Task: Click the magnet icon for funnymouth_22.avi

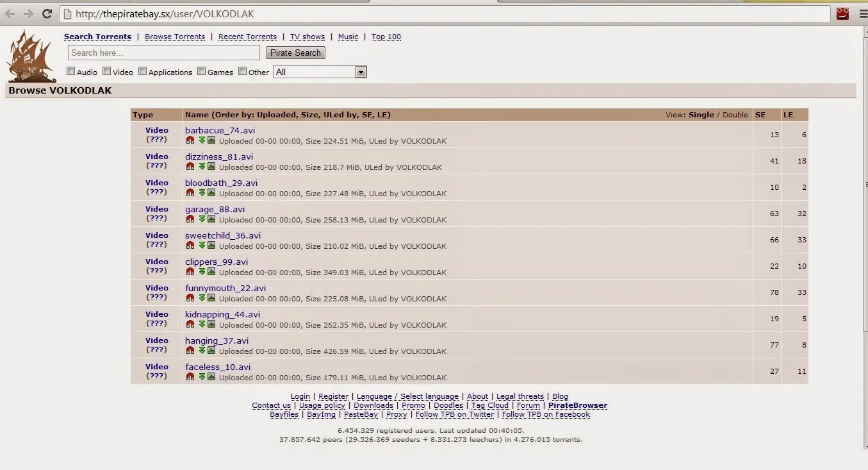Action: click(x=190, y=298)
